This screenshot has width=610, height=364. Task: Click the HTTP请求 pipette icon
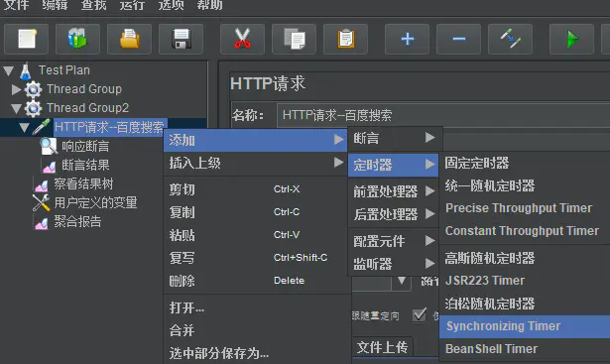[42, 127]
